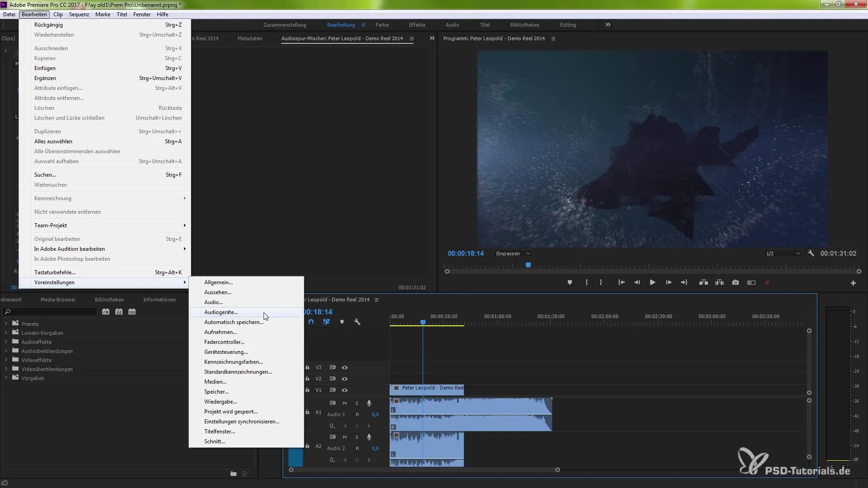Click the timeline ruler playhead
This screenshot has height=488, width=868.
coord(423,323)
